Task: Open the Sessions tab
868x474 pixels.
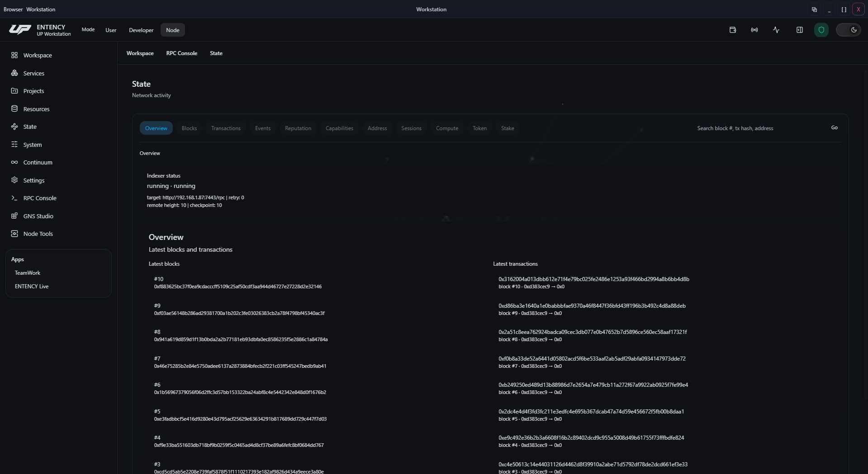Action: 411,128
